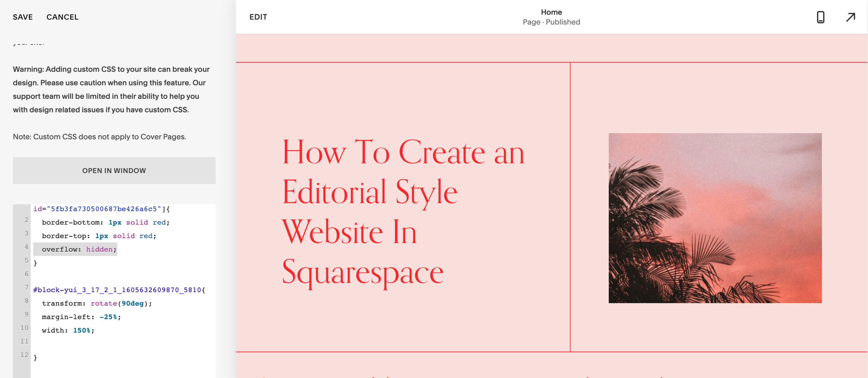Click the id string "5fb3fa730500687be426a6c5"

pos(104,209)
